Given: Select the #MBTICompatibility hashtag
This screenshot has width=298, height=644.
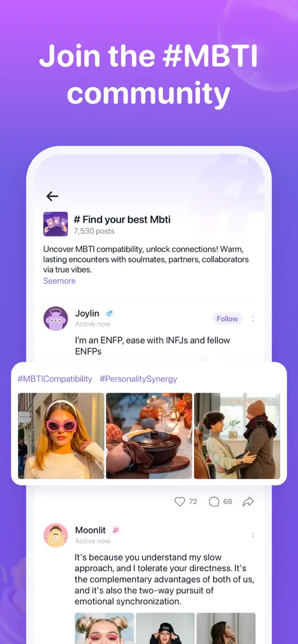Looking at the screenshot, I should point(55,379).
